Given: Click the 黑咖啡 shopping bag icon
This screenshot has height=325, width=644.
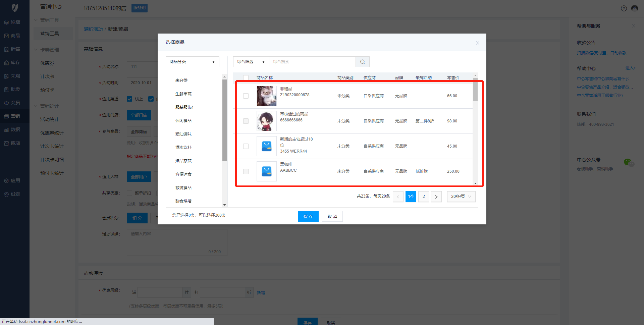Looking at the screenshot, I should click(266, 171).
